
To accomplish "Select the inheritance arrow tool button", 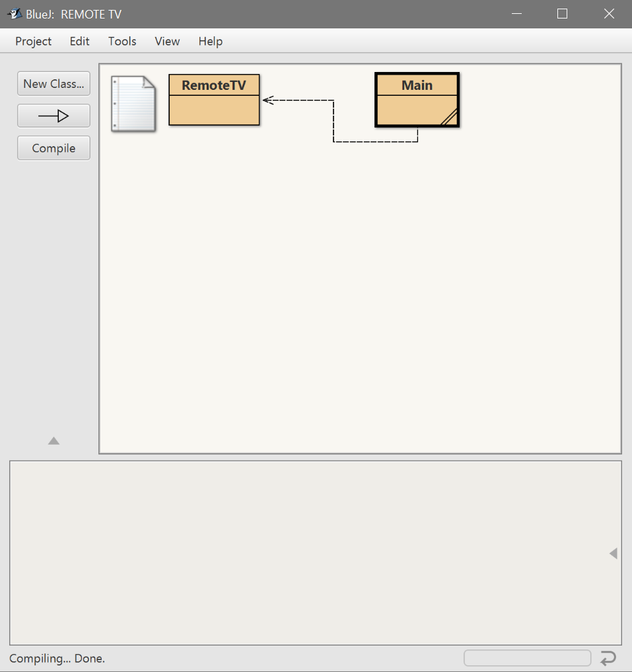I will pos(53,116).
